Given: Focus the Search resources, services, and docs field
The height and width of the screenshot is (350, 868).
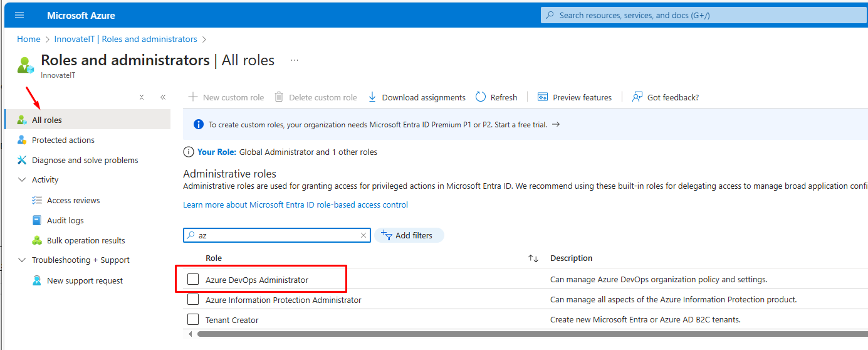Looking at the screenshot, I should (704, 15).
